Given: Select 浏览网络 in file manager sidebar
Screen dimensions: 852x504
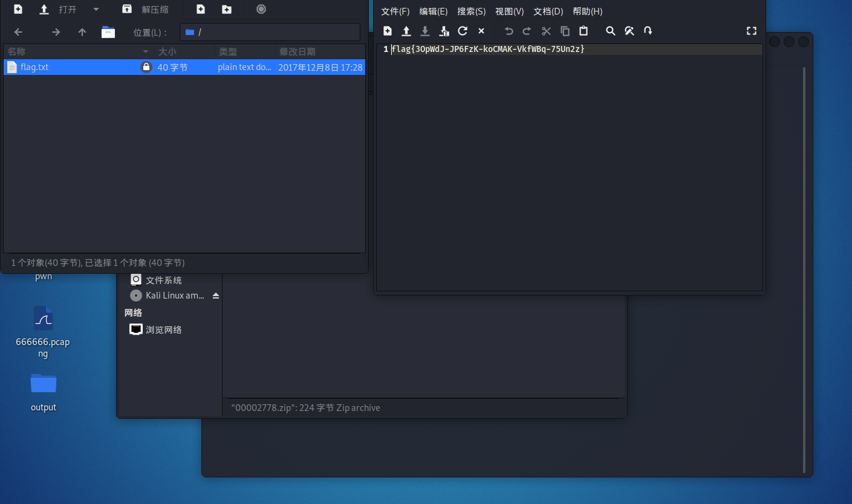Looking at the screenshot, I should [x=155, y=329].
